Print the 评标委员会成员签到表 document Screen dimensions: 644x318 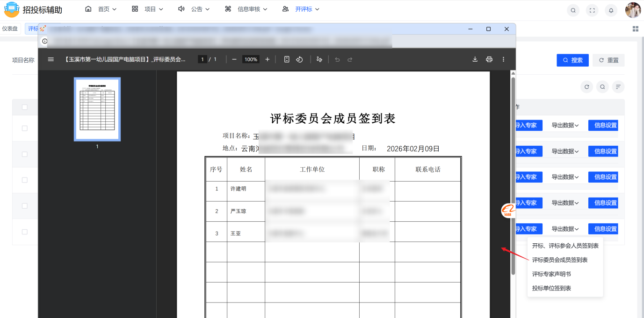tap(489, 59)
